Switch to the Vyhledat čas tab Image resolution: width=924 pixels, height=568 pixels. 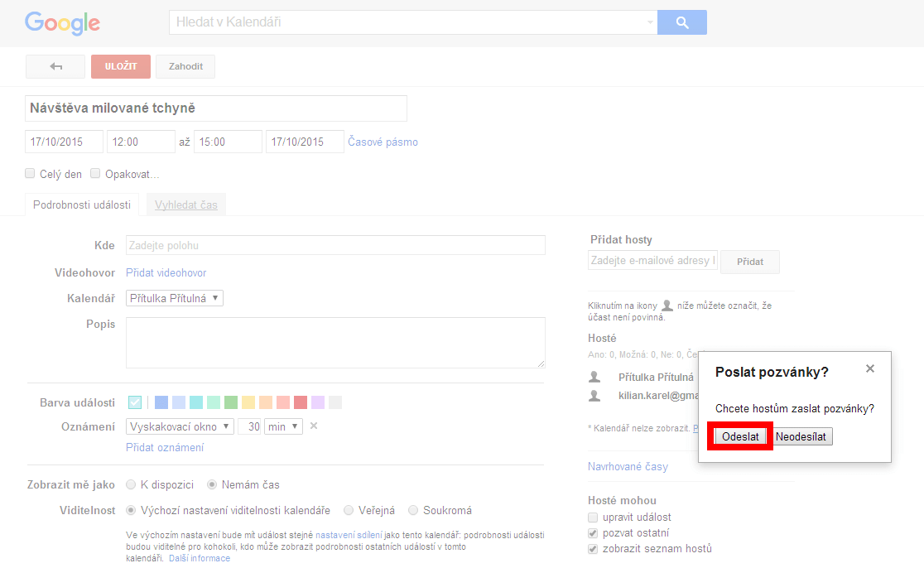(x=186, y=205)
